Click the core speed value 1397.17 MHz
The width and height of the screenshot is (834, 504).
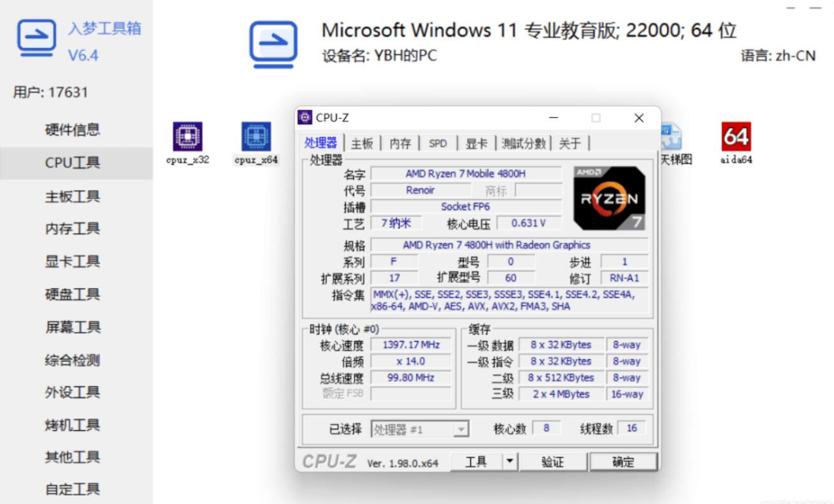[x=411, y=345]
